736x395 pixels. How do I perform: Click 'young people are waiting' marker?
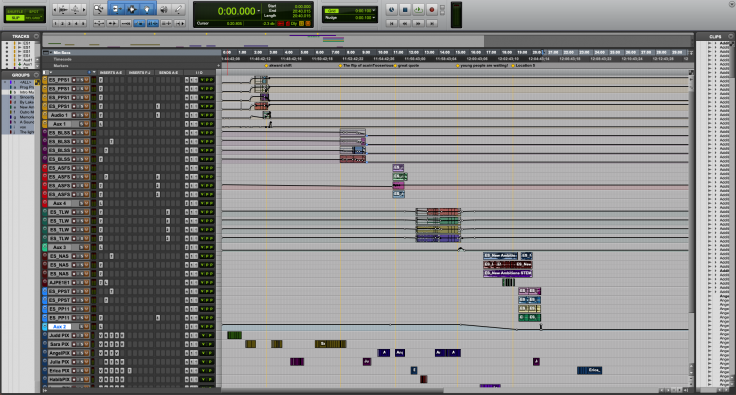[x=483, y=66]
